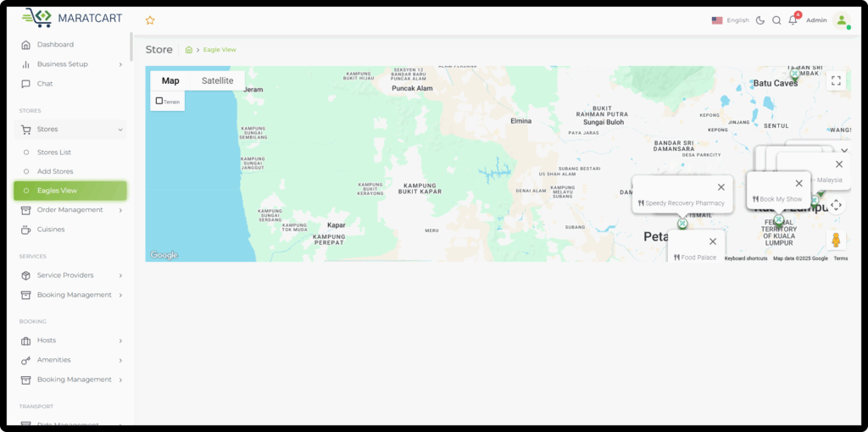
Task: Expand the Hosts chevron
Action: coord(120,341)
